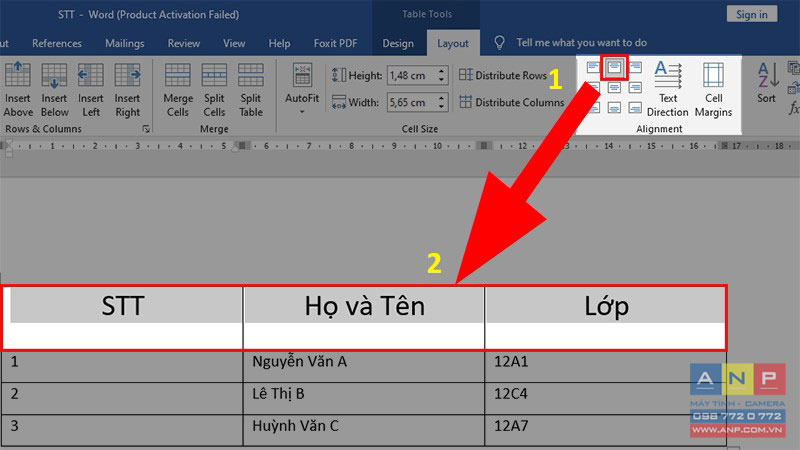Click the Insert Left column icon
The image size is (800, 450).
(91, 74)
